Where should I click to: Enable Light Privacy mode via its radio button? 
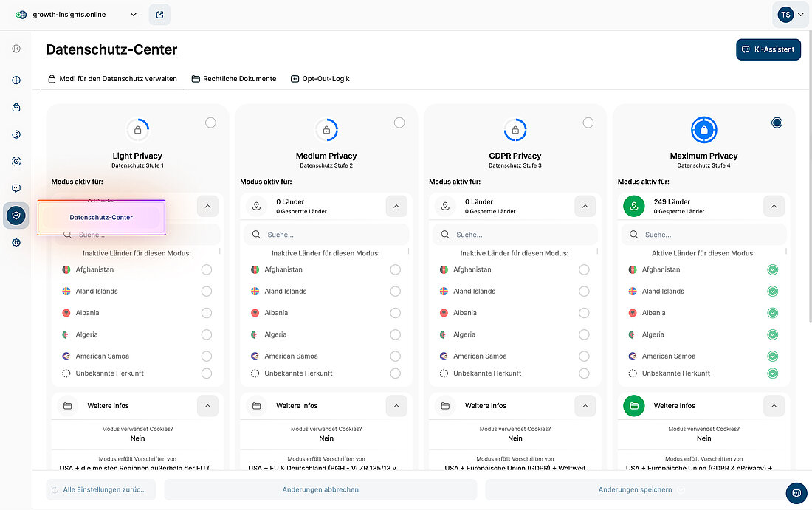pos(210,123)
